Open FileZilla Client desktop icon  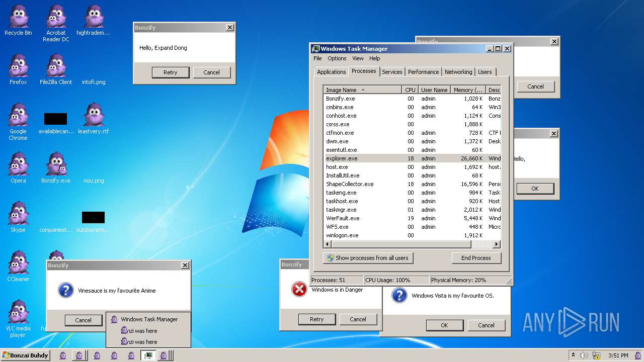tap(56, 69)
